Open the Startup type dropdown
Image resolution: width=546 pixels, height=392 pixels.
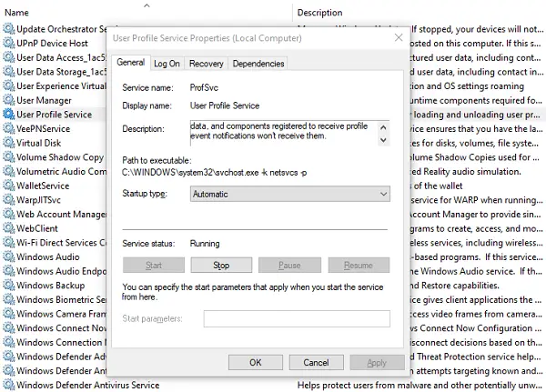tap(290, 194)
